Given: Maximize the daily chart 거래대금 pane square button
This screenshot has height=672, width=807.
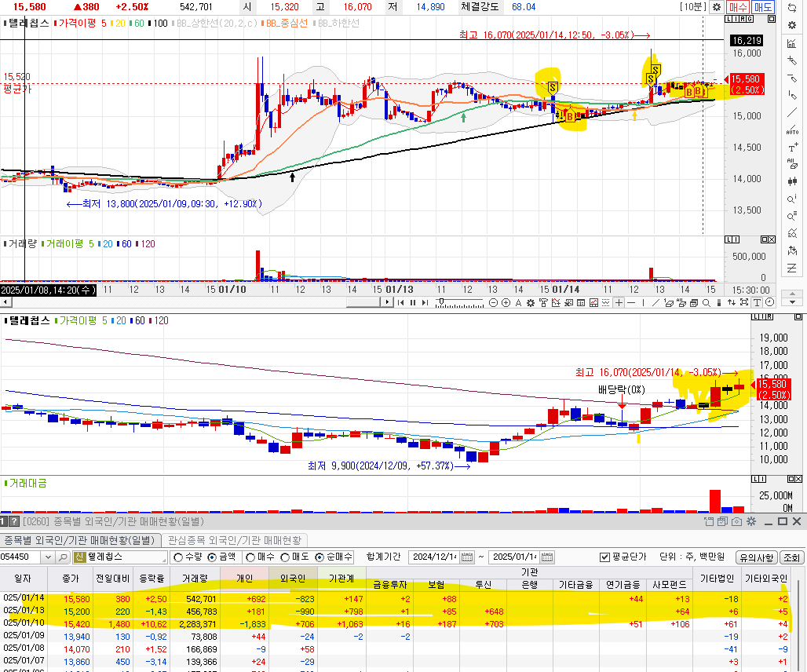Looking at the screenshot, I should 791,479.
